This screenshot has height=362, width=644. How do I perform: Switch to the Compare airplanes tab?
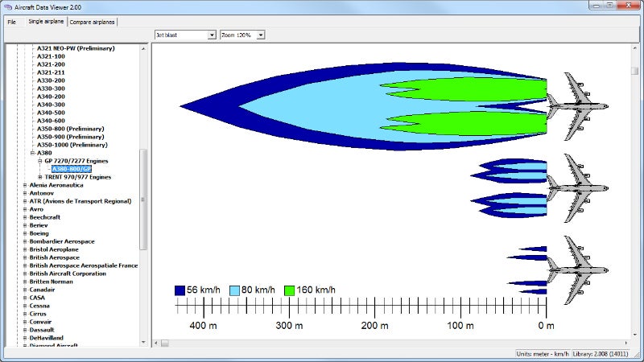92,22
